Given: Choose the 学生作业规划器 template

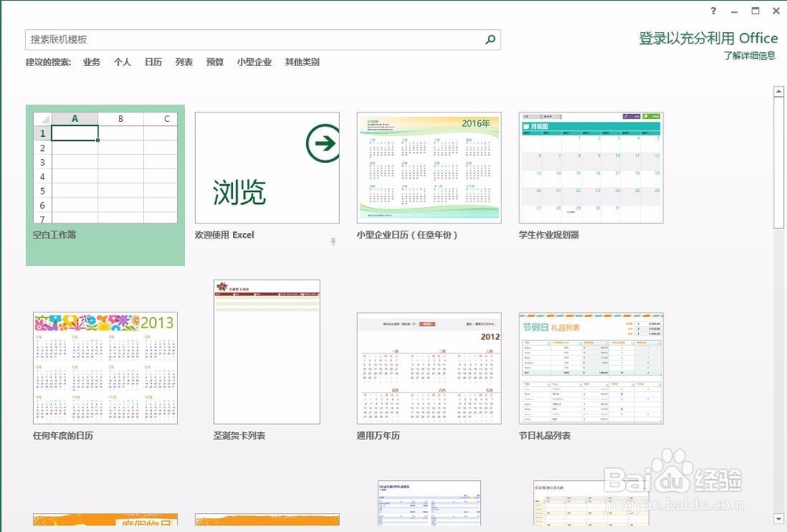Looking at the screenshot, I should [591, 168].
